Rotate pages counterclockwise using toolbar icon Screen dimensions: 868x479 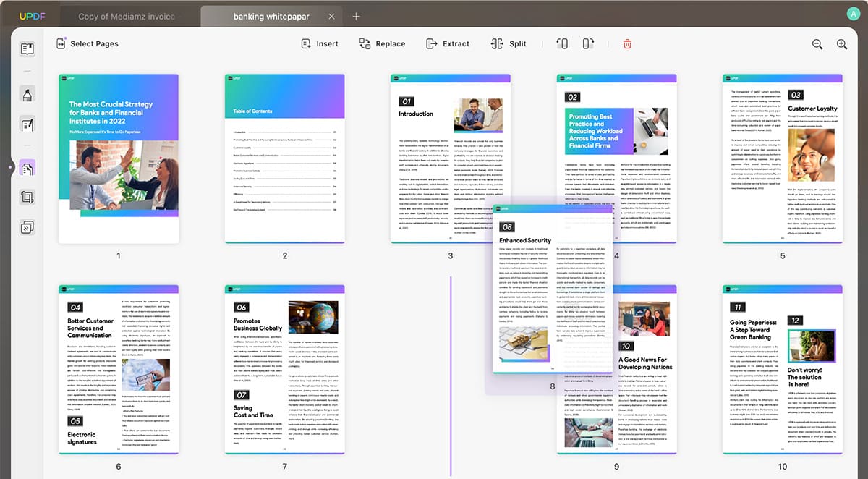[x=562, y=43]
